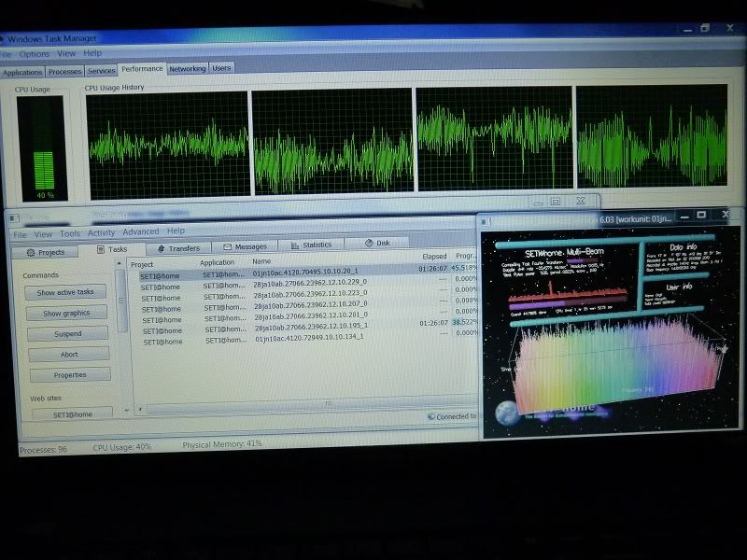Click the SETI@home web site button
Viewport: 747px width, 560px height.
click(72, 413)
